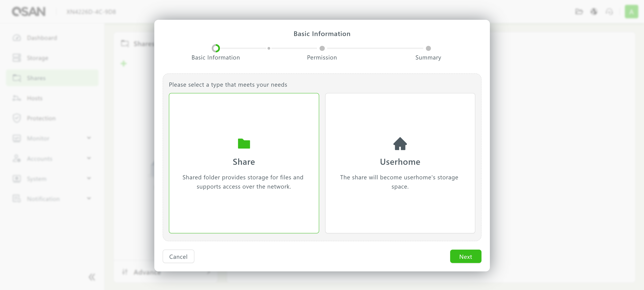Screen dimensions: 644x290
Task: Click the Dashboard sidebar icon
Action: pyautogui.click(x=17, y=38)
